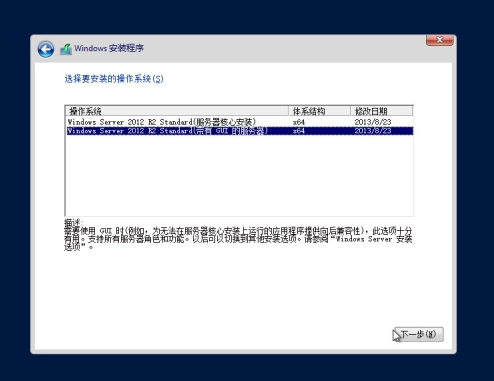Click the 修改日期 column header
494x381 pixels.
tap(382, 111)
